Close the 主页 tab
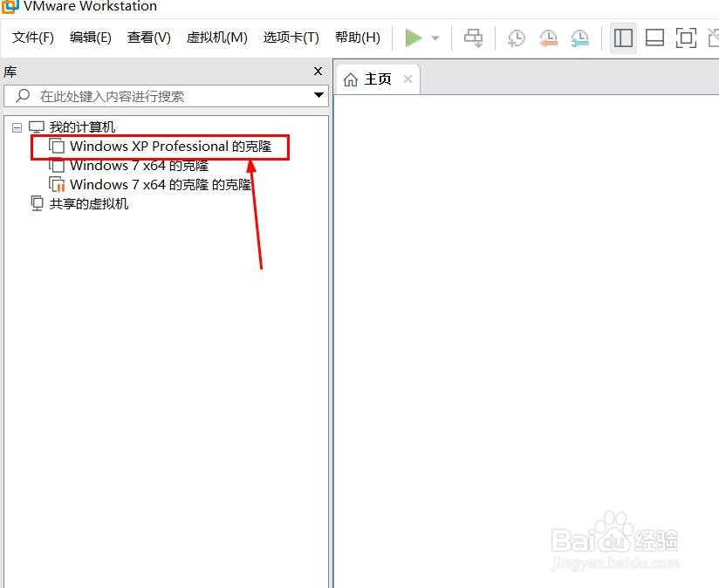 (x=407, y=79)
